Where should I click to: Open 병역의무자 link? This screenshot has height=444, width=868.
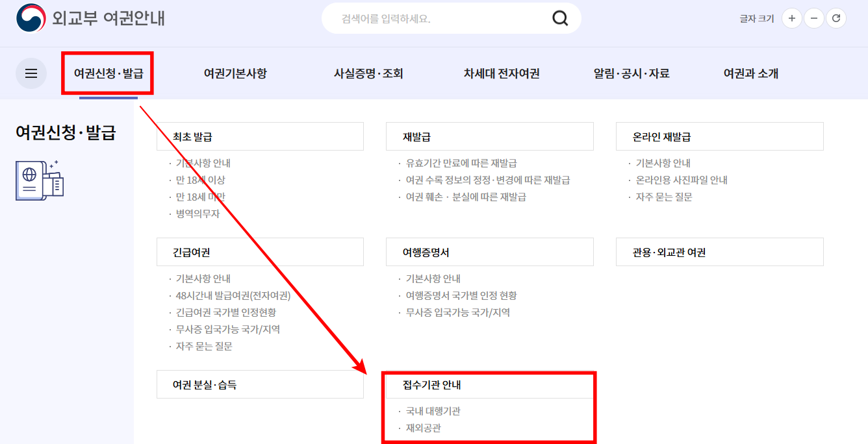tap(198, 214)
